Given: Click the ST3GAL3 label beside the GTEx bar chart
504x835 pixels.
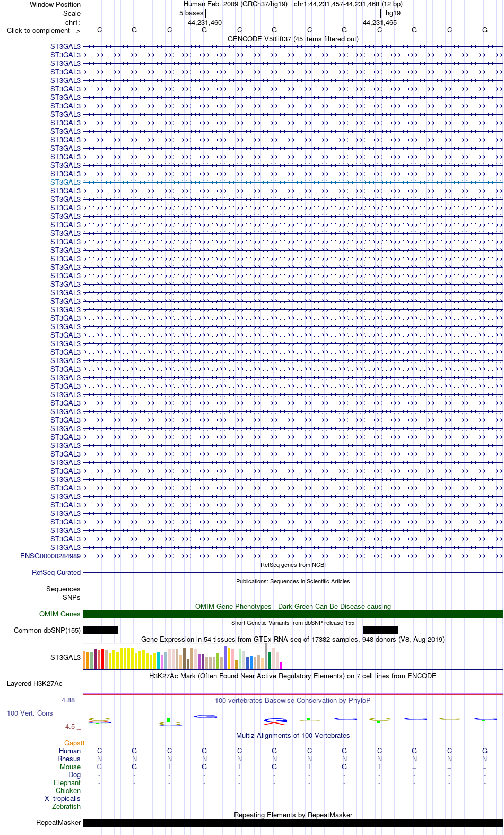Looking at the screenshot, I should click(x=65, y=657).
